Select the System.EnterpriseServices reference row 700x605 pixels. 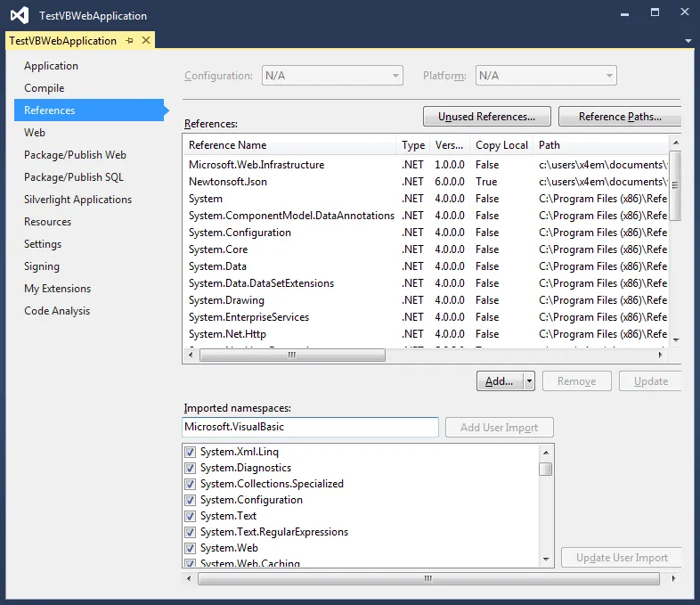(x=426, y=317)
